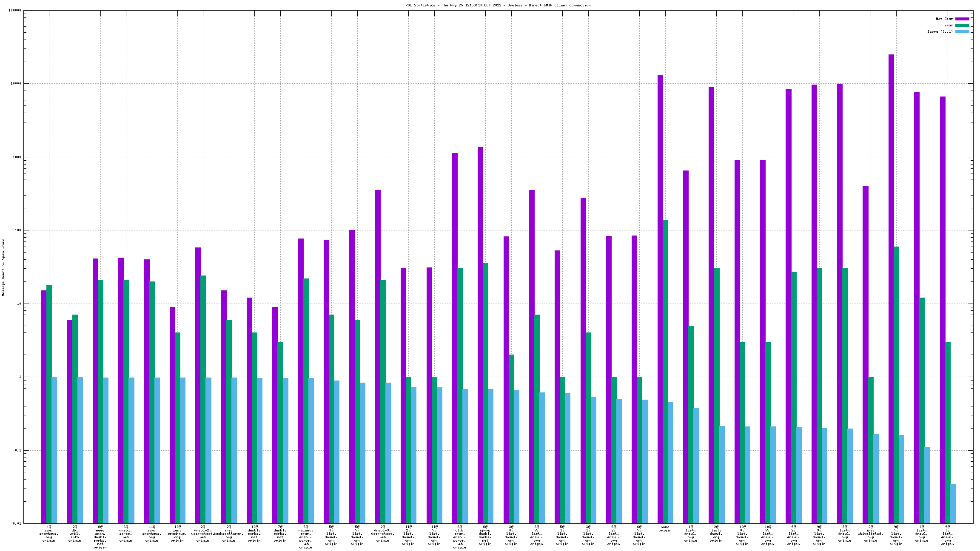
Task: Click the blue Score (0..1) legend swatch
Action: tap(962, 31)
